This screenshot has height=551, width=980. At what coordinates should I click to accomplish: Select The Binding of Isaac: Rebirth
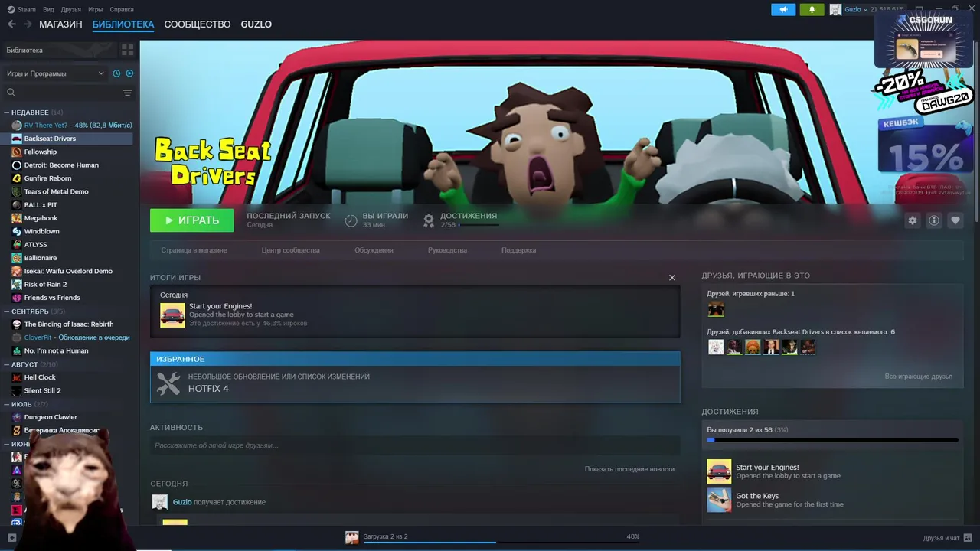[67, 324]
